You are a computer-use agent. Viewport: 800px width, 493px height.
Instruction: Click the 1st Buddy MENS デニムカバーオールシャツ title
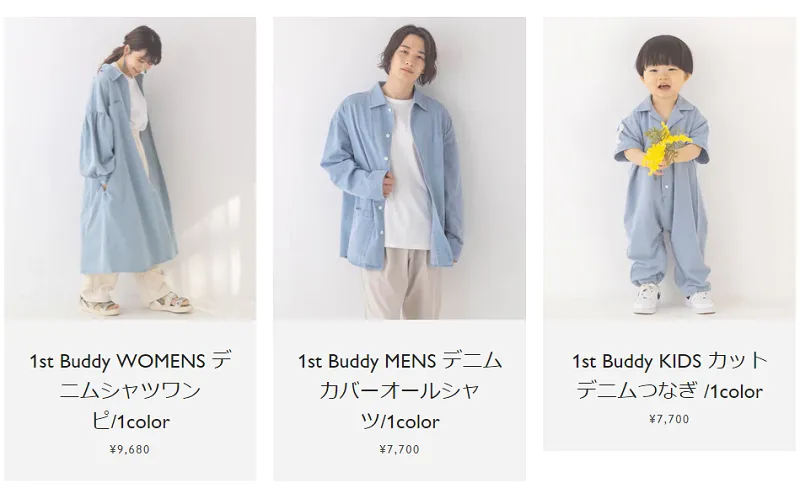(399, 391)
